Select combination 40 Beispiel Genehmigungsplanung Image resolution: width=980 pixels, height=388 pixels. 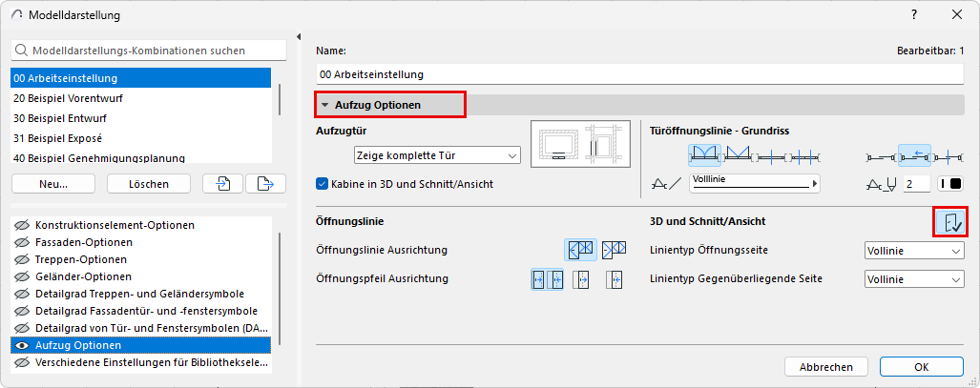(x=141, y=157)
